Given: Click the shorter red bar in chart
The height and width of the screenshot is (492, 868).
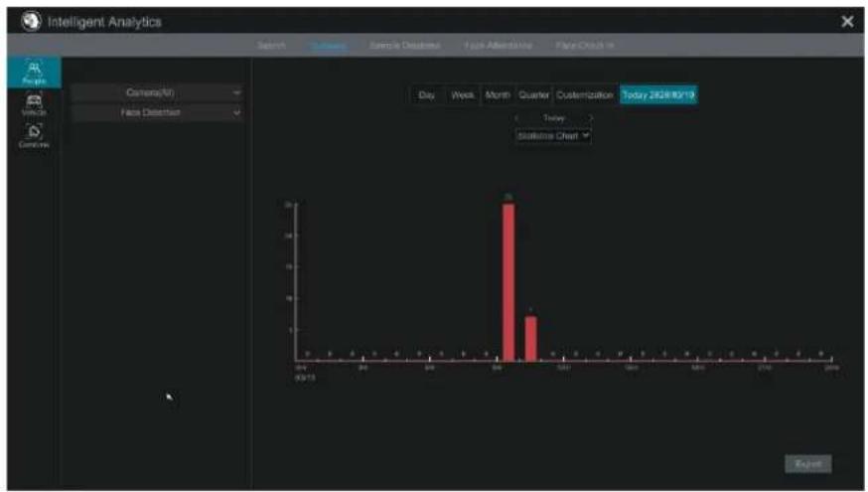Looking at the screenshot, I should [530, 339].
